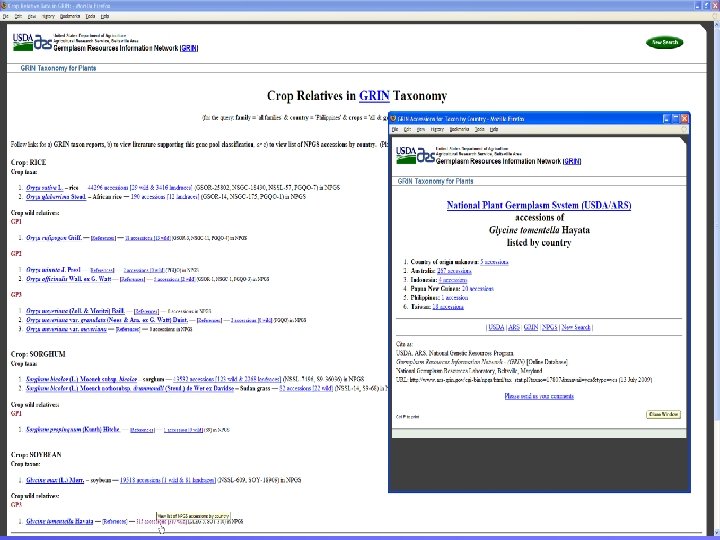Click GRIN link in popup header

click(572, 162)
